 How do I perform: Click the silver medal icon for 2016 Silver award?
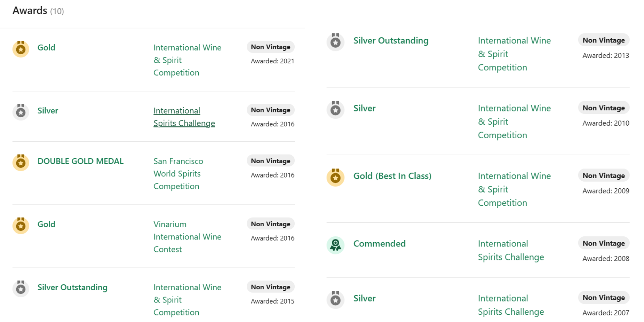(x=21, y=112)
